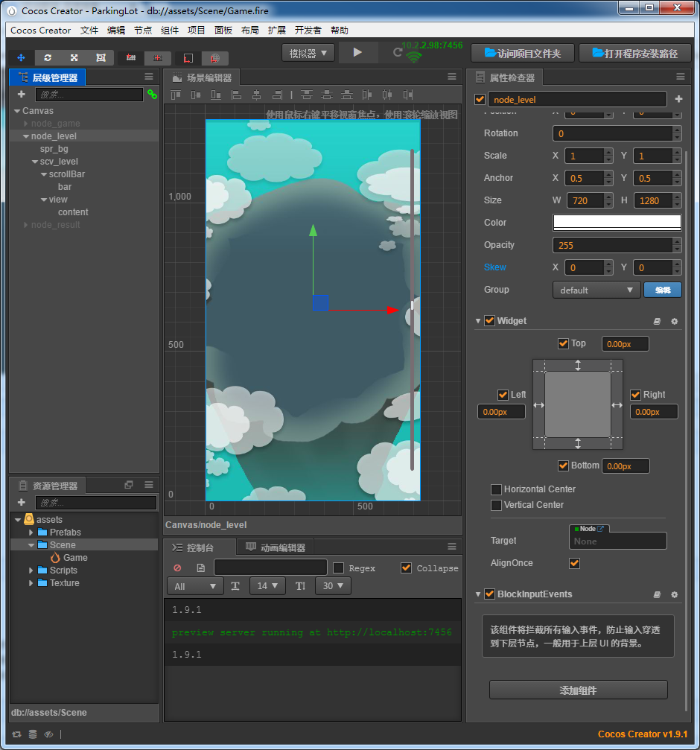The width and height of the screenshot is (700, 750).
Task: Click the hierarchy search field
Action: coord(89,95)
